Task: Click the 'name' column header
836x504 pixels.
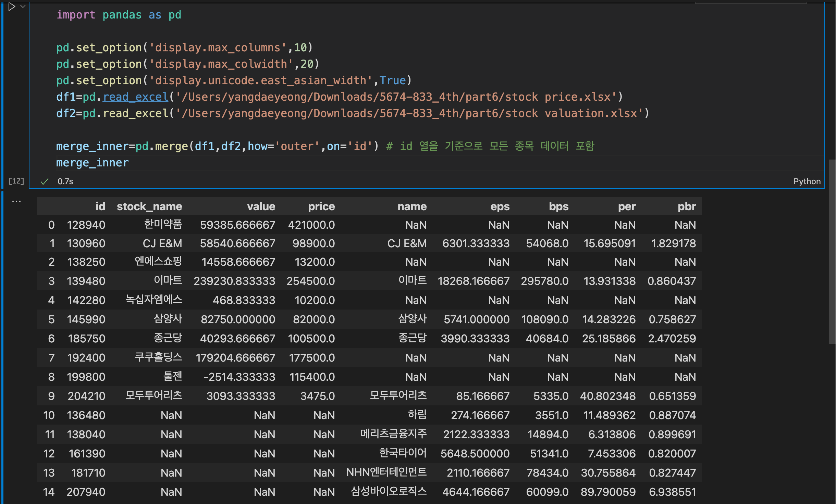Action: point(412,206)
